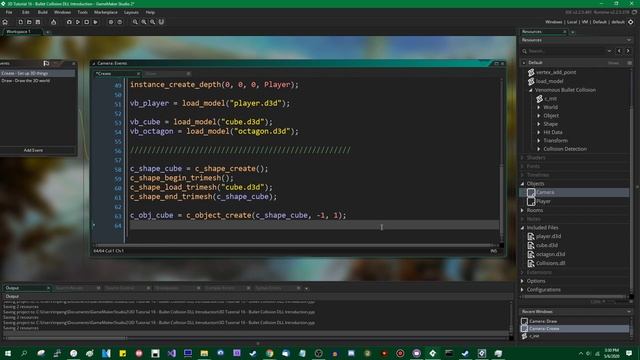Open the Start Page home icon
This screenshot has height=360, width=640.
[5, 22]
